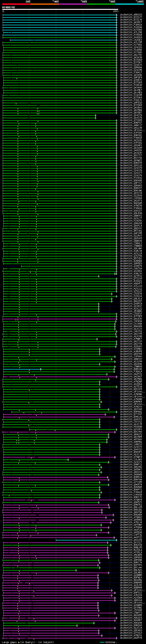Click alignment bar for UniRef100_Q14ST8
Image resolution: width=146 pixels, height=644 pixels.
pyautogui.click(x=49, y=118)
